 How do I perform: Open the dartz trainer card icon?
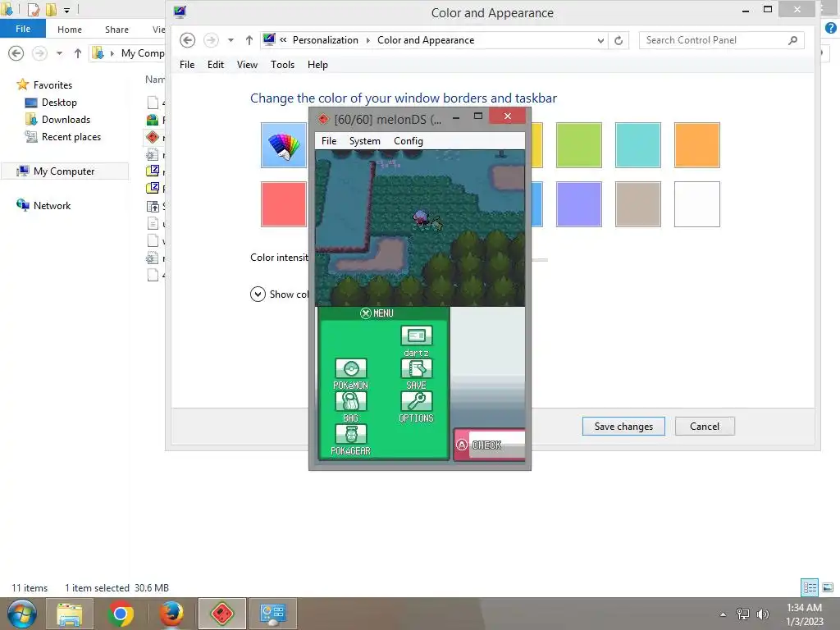coord(416,336)
